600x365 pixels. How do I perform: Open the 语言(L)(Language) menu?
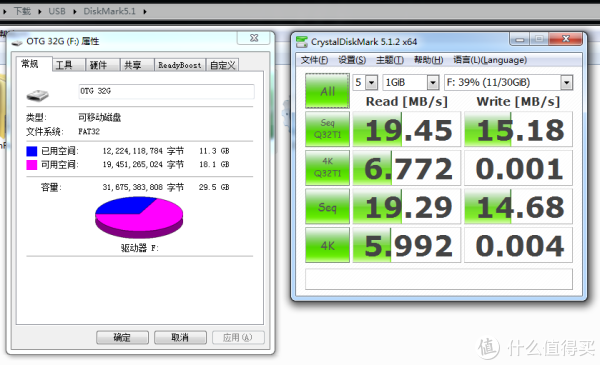tap(490, 60)
